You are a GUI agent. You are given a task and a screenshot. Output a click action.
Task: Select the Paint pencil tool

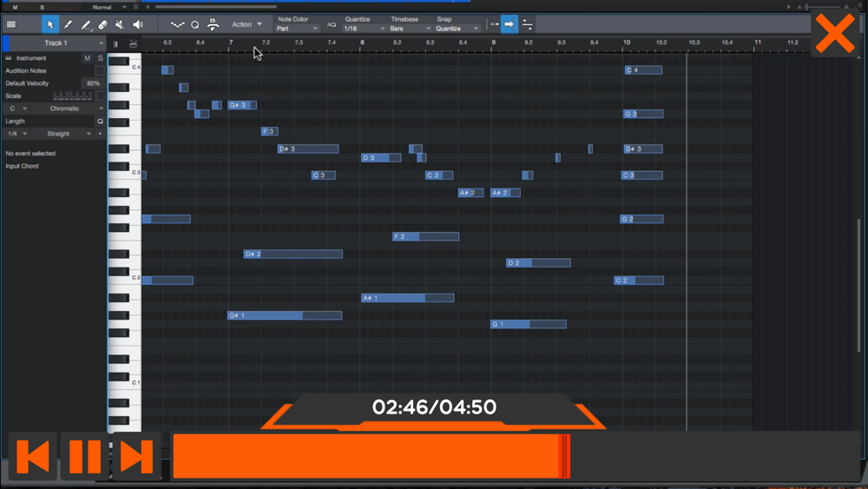pos(85,24)
